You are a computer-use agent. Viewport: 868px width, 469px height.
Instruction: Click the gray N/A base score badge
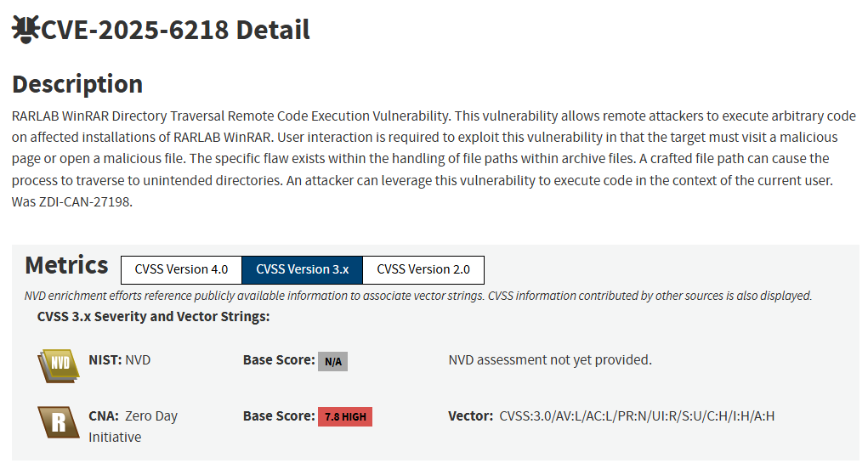click(332, 361)
